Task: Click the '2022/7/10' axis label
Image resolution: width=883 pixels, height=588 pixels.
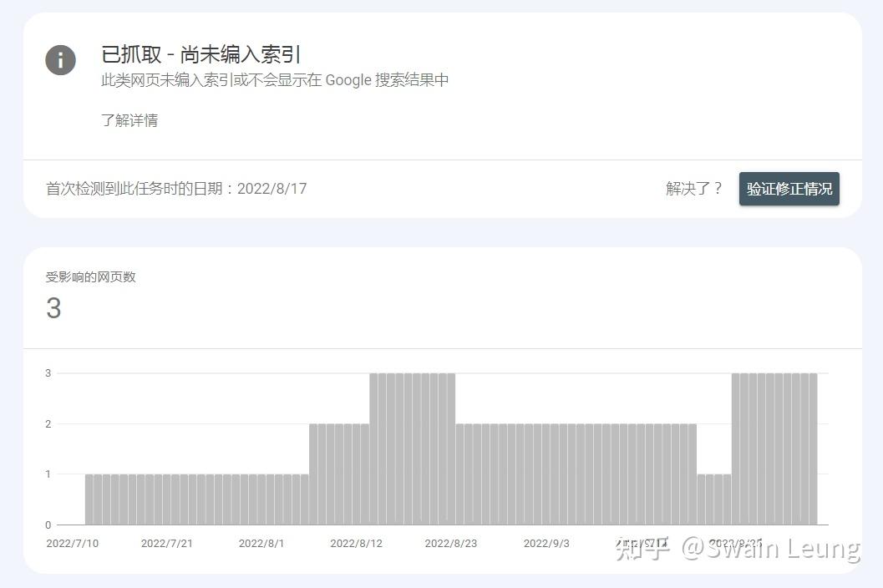Action: pyautogui.click(x=73, y=543)
